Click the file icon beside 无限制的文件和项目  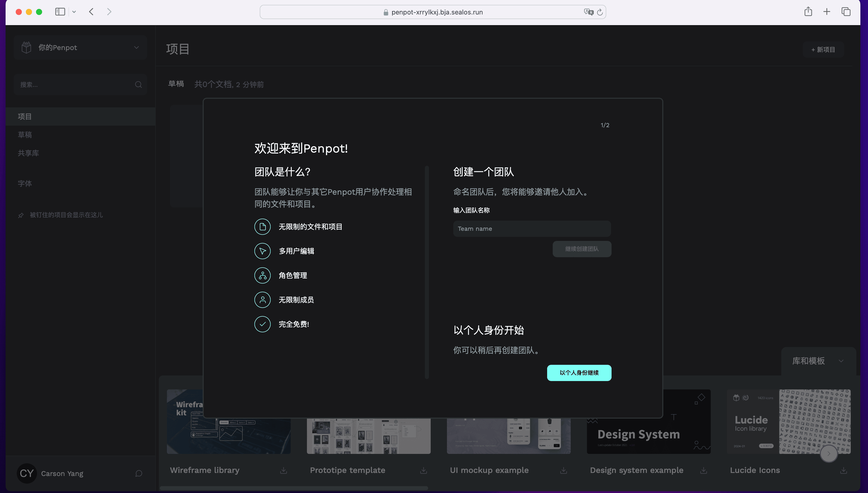pos(263,227)
